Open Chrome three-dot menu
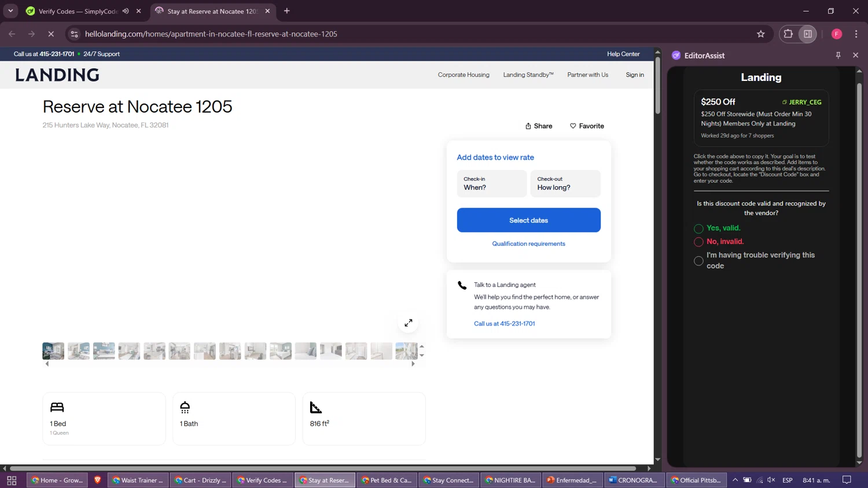 (x=856, y=34)
